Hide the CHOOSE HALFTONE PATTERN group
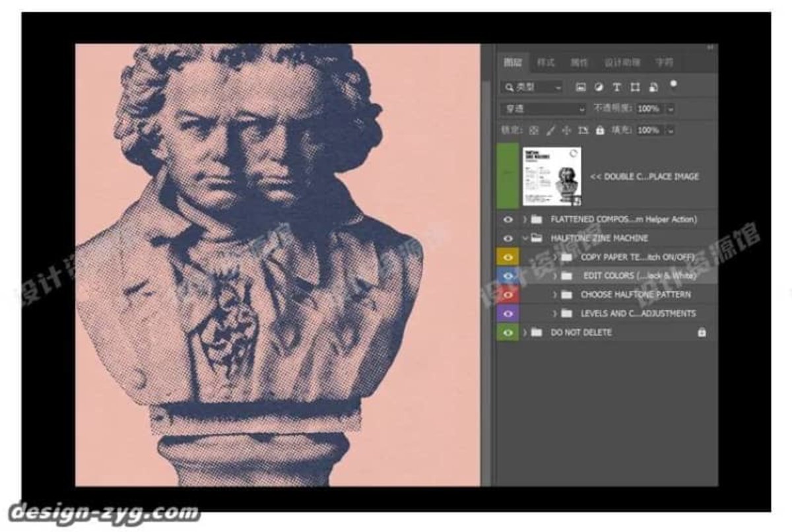This screenshot has width=792, height=532. coord(508,294)
